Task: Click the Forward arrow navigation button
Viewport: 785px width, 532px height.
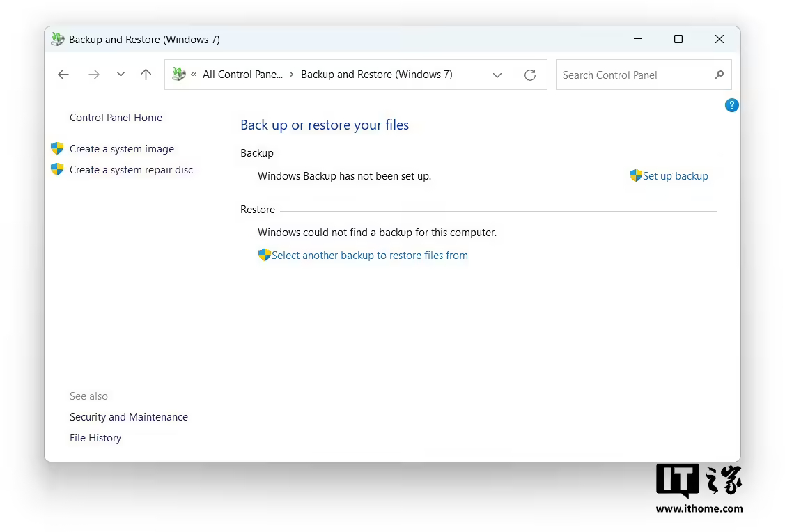Action: coord(94,75)
